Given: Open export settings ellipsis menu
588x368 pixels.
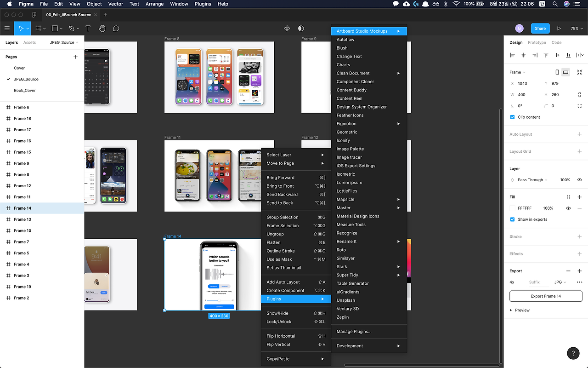Looking at the screenshot, I should click(580, 282).
